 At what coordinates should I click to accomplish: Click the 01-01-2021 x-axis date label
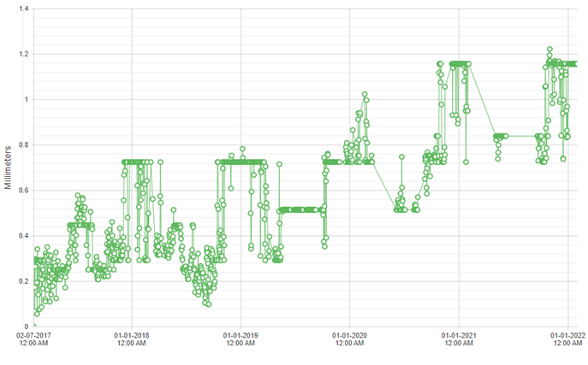click(459, 339)
